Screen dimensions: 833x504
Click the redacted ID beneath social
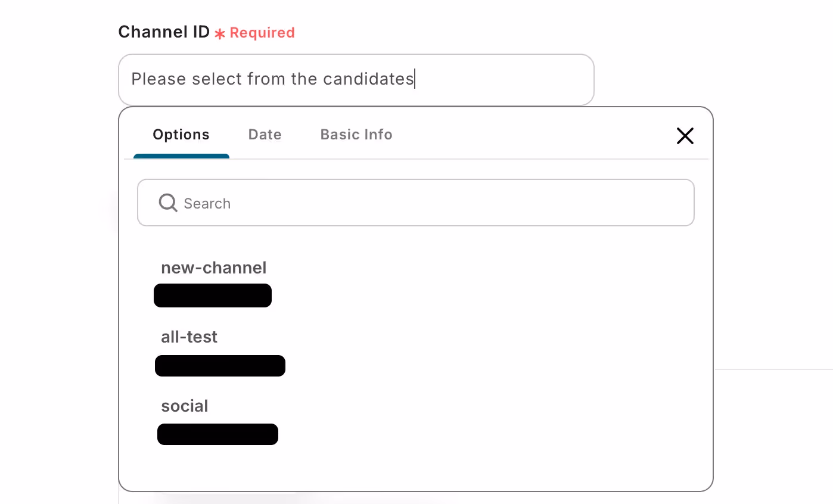[x=217, y=434]
